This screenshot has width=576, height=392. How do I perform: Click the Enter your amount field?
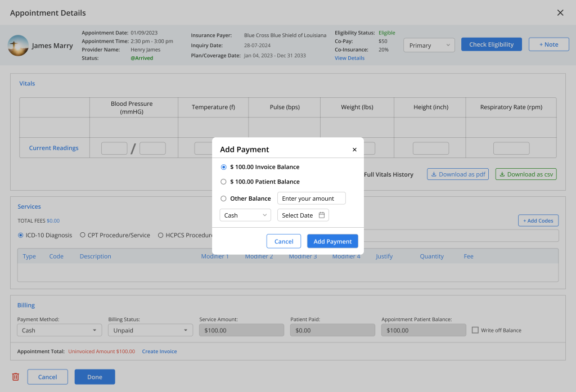tap(311, 199)
